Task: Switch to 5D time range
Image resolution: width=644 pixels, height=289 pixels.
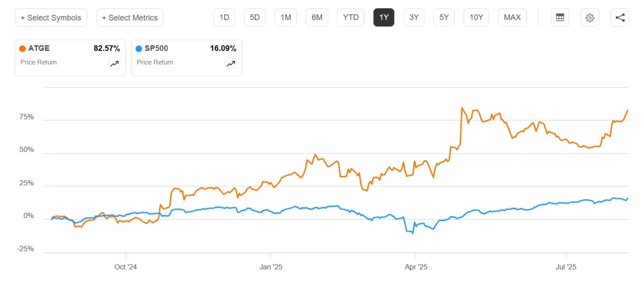Action: (255, 18)
